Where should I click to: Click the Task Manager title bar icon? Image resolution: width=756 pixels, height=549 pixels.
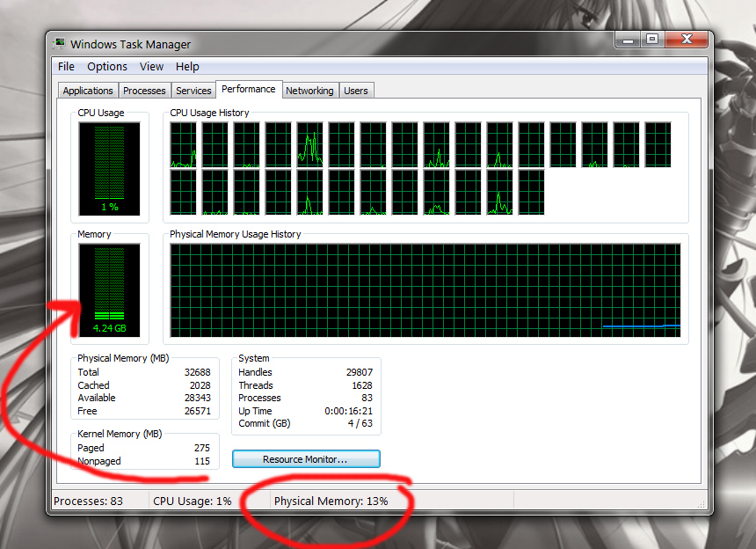tap(59, 44)
